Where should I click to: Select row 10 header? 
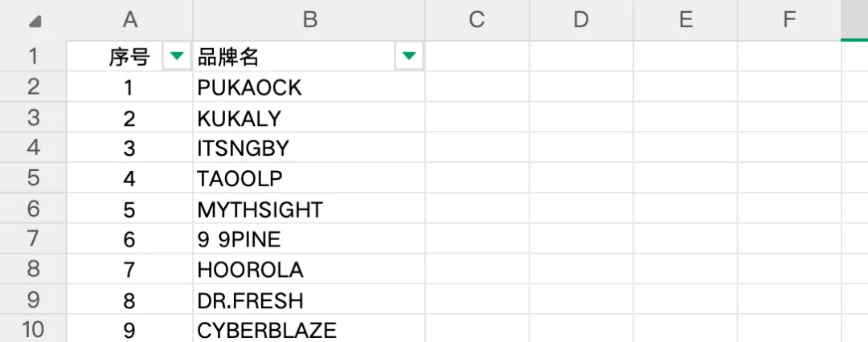[x=33, y=330]
